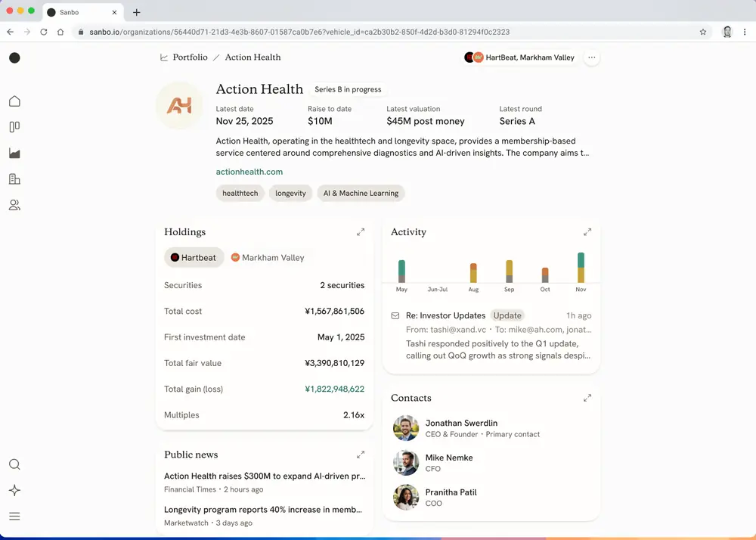
Task: Open the HartBeat, Markham Valley vehicle selector
Action: (x=520, y=57)
